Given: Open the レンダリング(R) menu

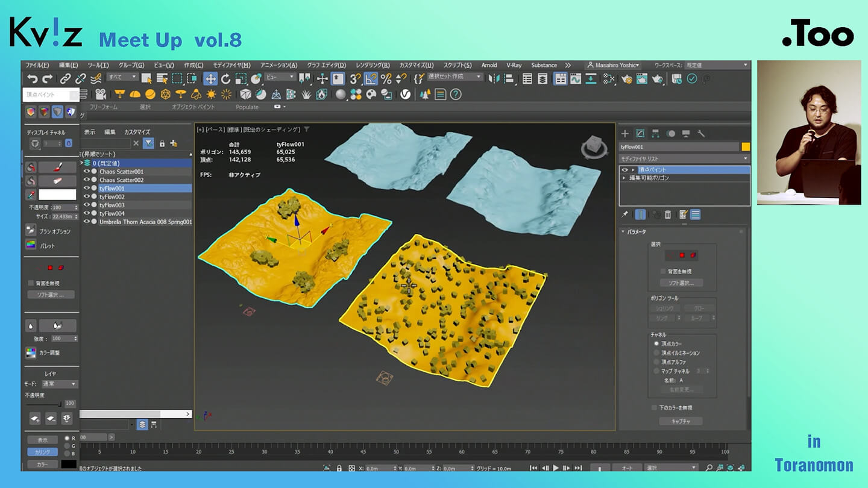Looking at the screenshot, I should pyautogui.click(x=372, y=65).
